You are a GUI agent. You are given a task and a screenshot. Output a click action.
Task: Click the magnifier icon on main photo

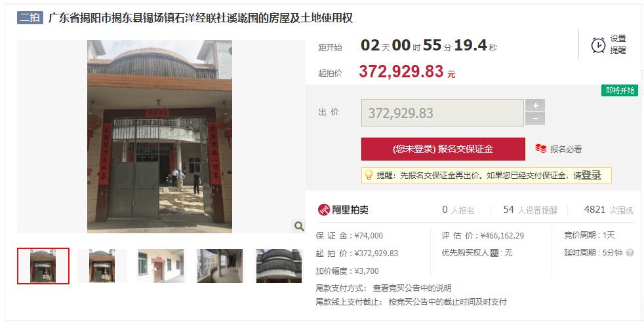pos(299,226)
